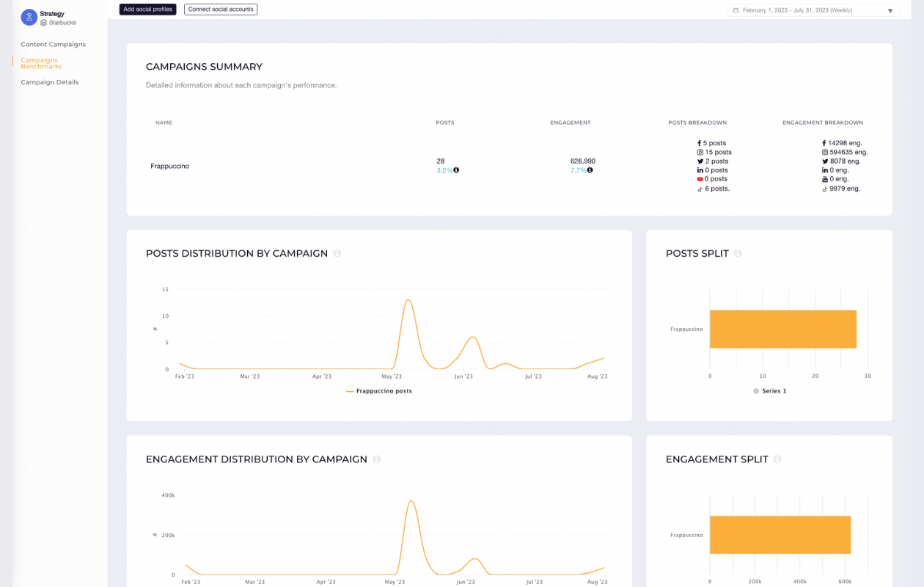Click Connect social accounts button

coord(221,10)
